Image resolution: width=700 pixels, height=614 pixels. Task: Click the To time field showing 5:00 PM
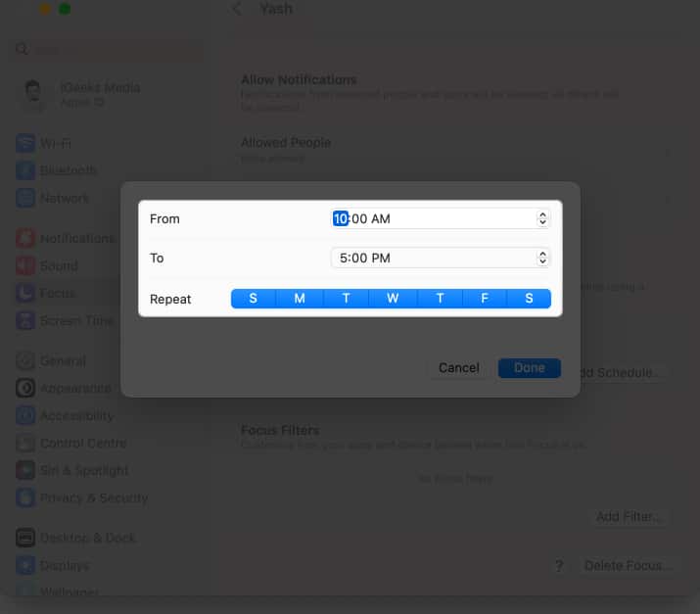click(441, 258)
